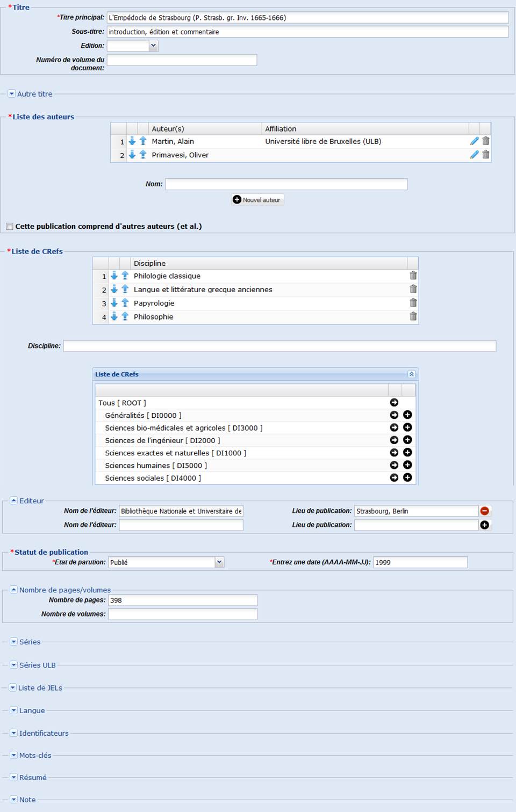The width and height of the screenshot is (516, 812).
Task: Open Tous [ROOT] arrow icon
Action: (394, 402)
